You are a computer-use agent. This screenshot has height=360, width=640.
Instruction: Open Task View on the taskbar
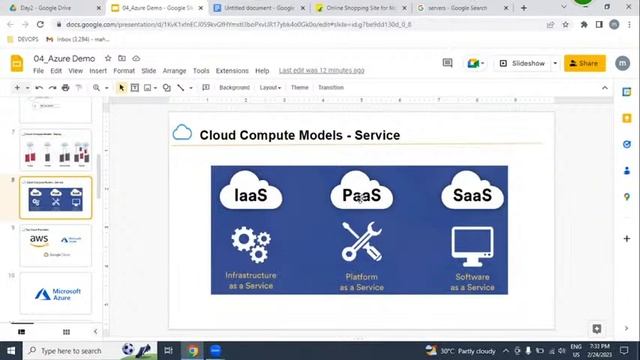click(x=168, y=351)
